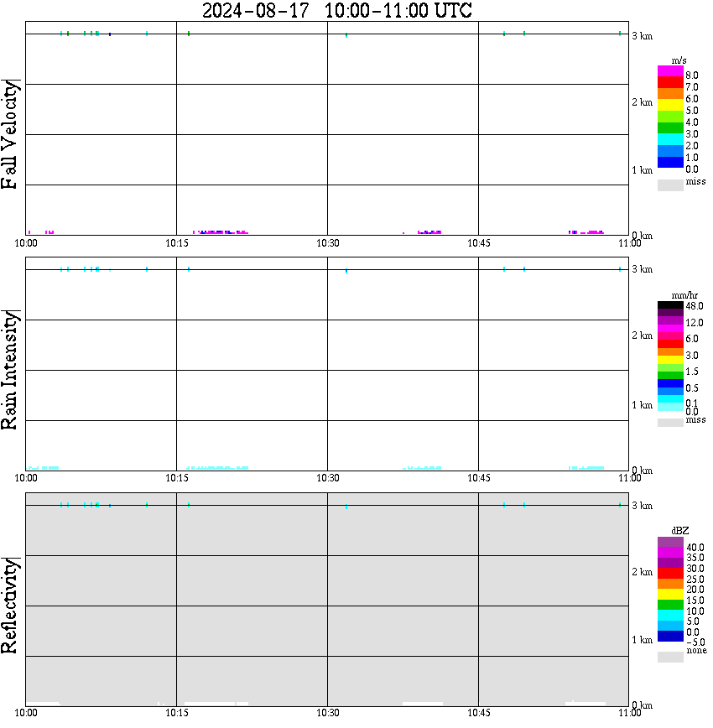Click the magenta data cluster after 10:15 in Fall Velocity

tap(221, 232)
